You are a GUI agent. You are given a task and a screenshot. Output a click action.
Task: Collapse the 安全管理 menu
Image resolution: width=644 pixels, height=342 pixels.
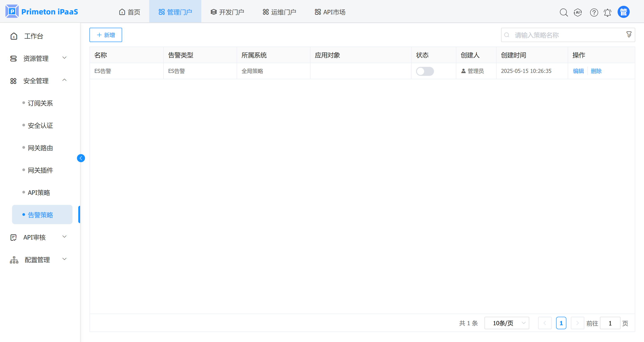pos(38,81)
